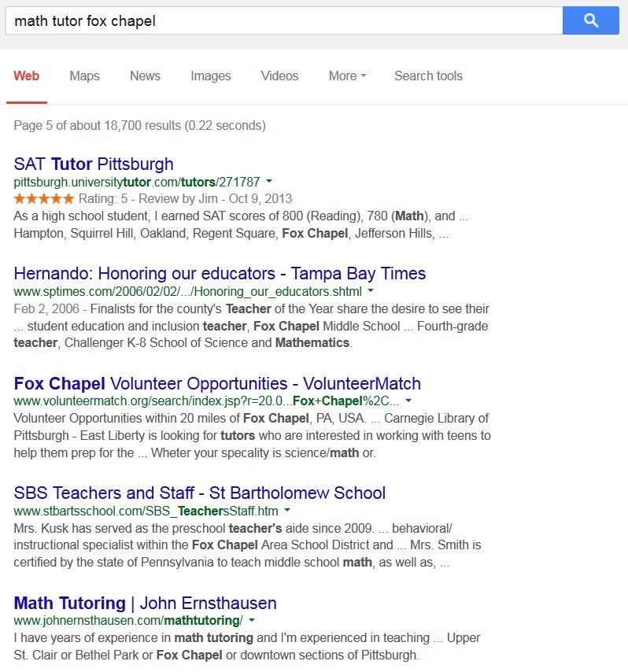Select the Web tab
This screenshot has height=672, width=628.
tap(27, 76)
